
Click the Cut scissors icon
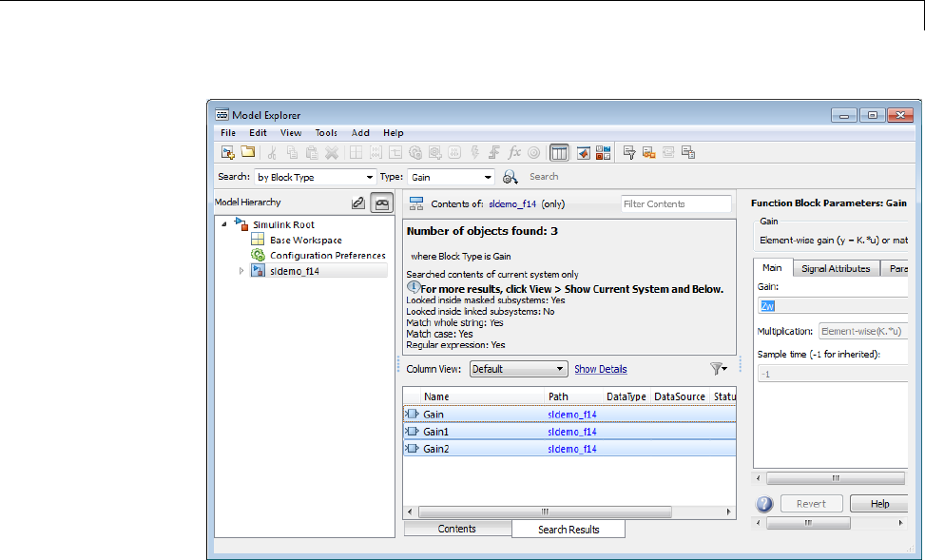[272, 153]
